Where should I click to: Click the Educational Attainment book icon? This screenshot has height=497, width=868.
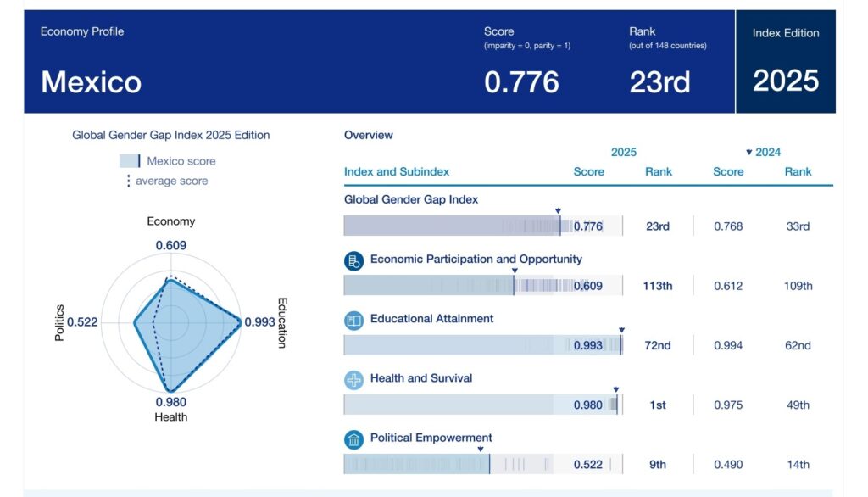tap(353, 321)
